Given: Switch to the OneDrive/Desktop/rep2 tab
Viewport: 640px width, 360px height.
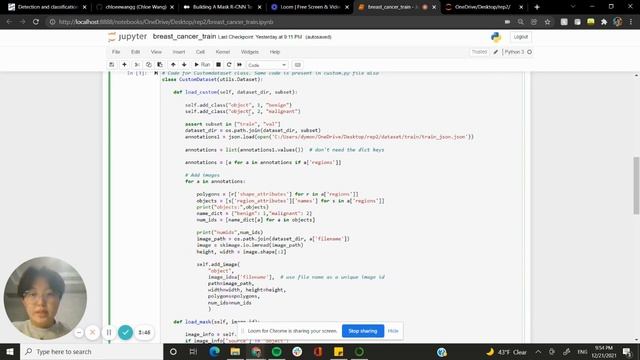Looking at the screenshot, I should pos(484,7).
